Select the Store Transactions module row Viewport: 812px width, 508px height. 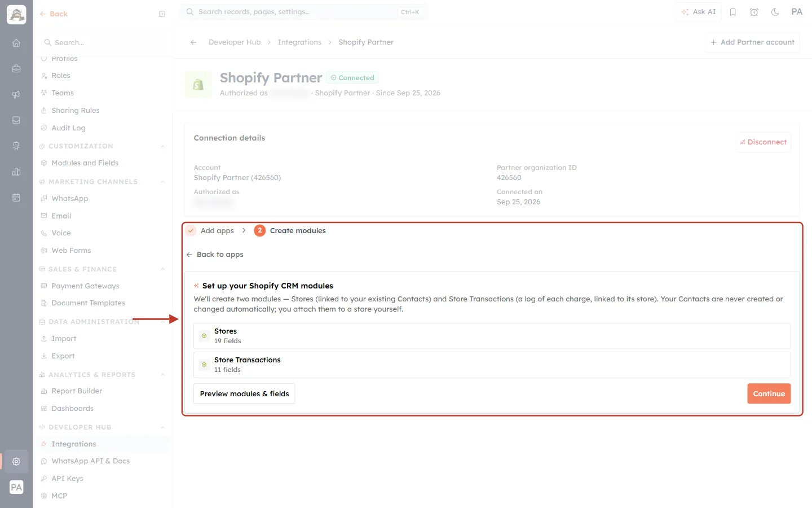pyautogui.click(x=492, y=365)
